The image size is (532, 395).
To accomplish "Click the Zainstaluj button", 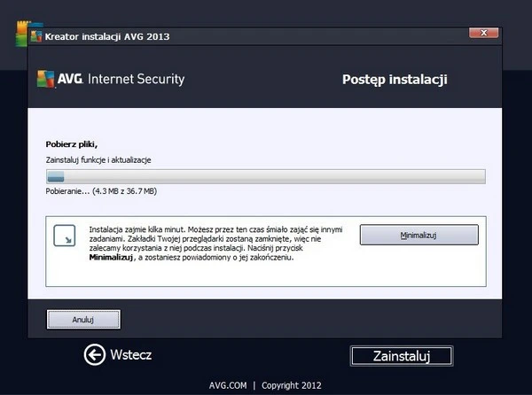I will (x=402, y=356).
